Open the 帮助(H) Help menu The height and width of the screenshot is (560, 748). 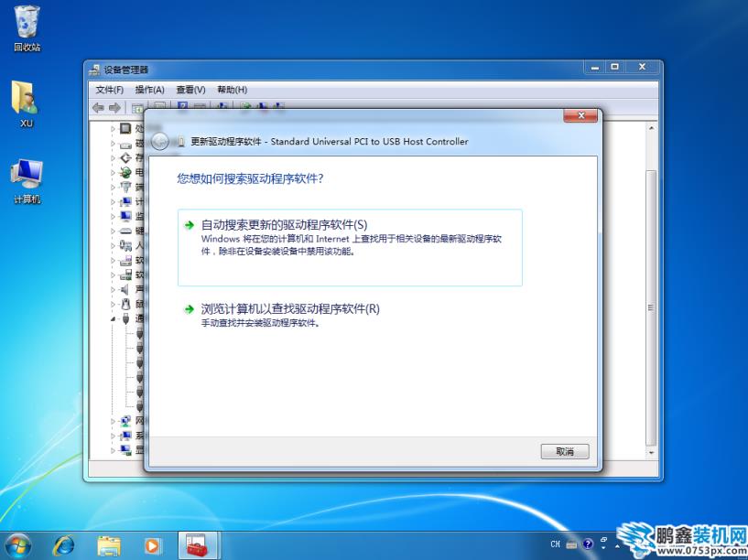pyautogui.click(x=232, y=90)
